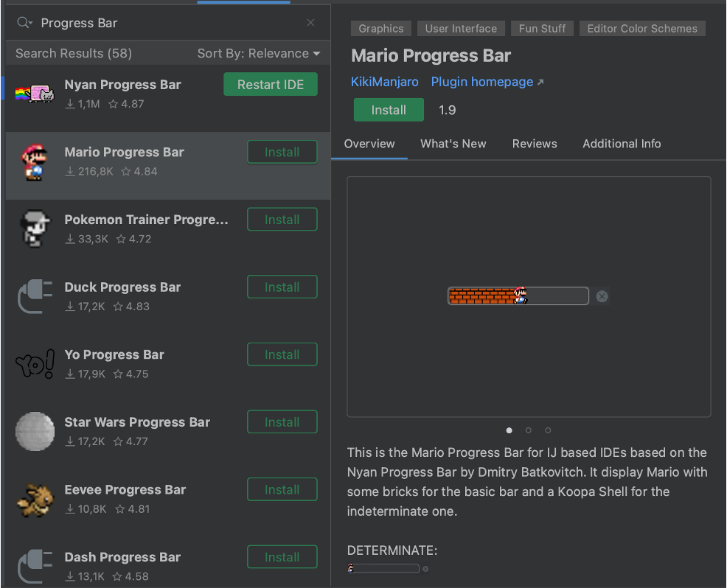Select Duck Progress Bar row title
The height and width of the screenshot is (588, 727).
[x=122, y=287]
